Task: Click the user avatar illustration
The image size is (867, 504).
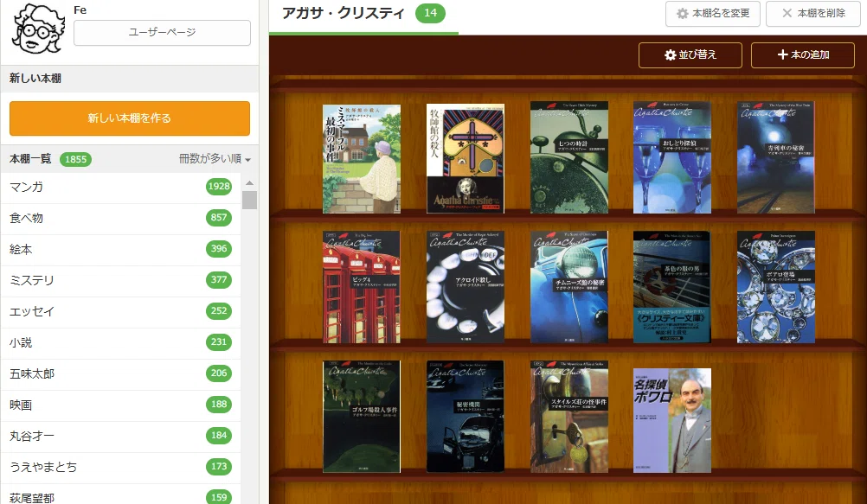Action: (37, 28)
